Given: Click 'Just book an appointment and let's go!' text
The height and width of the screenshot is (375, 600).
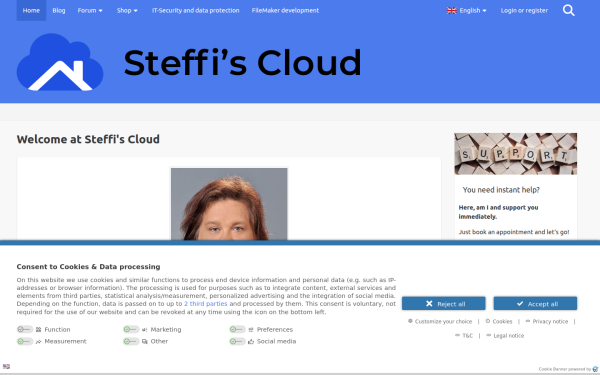Looking at the screenshot, I should (514, 232).
